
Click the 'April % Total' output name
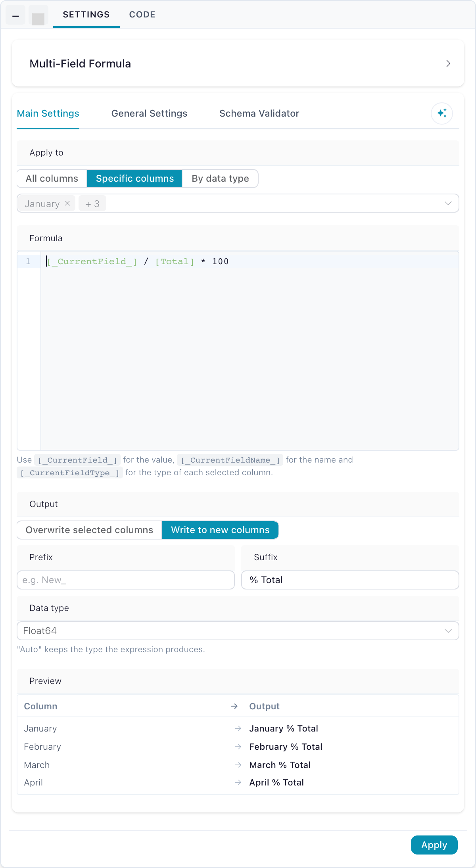(276, 782)
